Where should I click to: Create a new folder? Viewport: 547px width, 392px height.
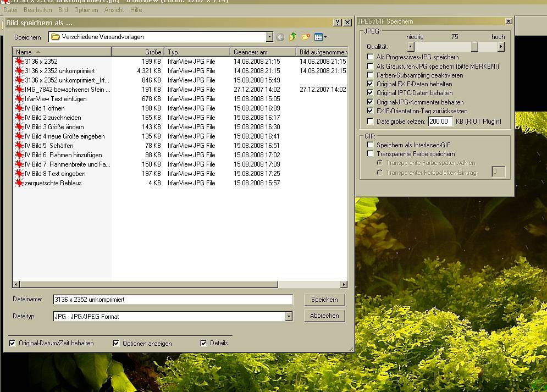pos(306,37)
